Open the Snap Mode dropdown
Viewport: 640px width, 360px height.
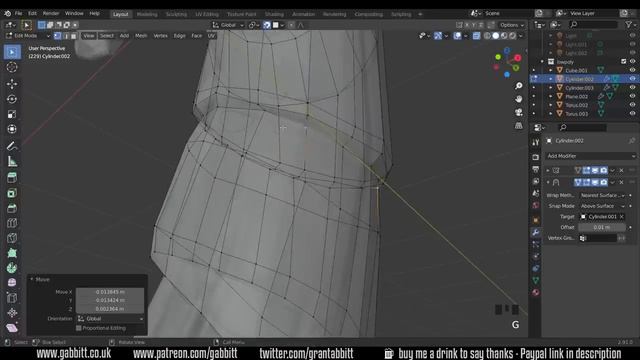pyautogui.click(x=602, y=206)
